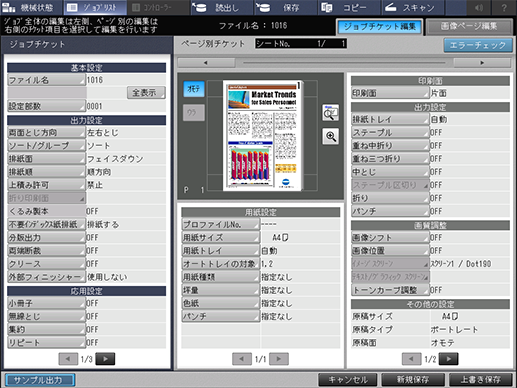Image resolution: width=517 pixels, height=388 pixels.
Task: Click the magnifier zoom-in icon beside preview
Action: 331,136
